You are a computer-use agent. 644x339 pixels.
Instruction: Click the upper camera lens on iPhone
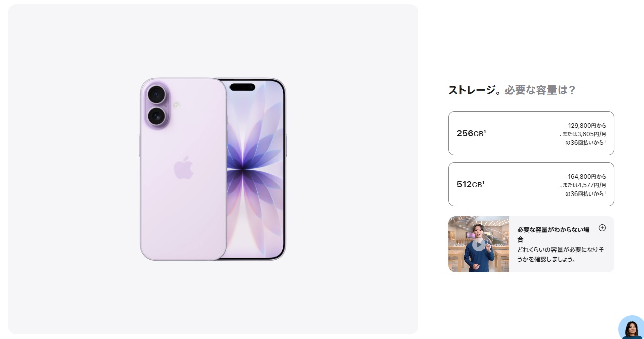[157, 94]
